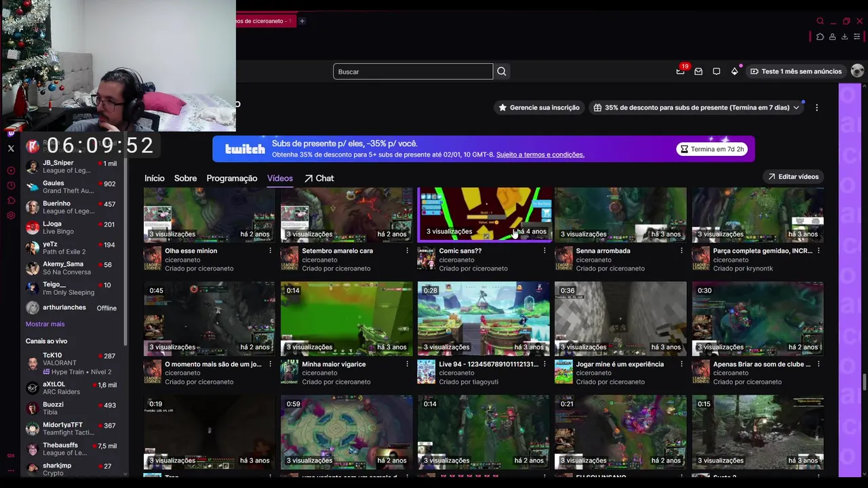Viewport: 868px width, 488px height.
Task: Open options menu for 'Apenas Briar ao som' clip
Action: tap(818, 364)
